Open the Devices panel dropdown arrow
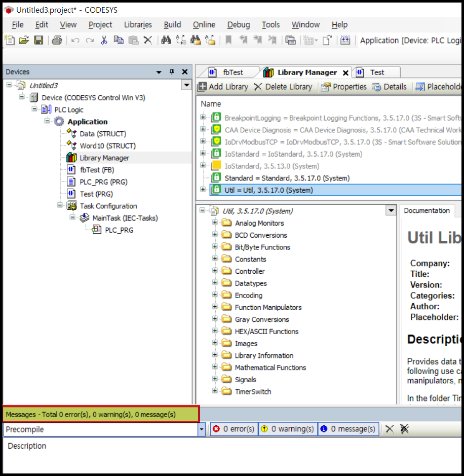464x476 pixels. (159, 72)
